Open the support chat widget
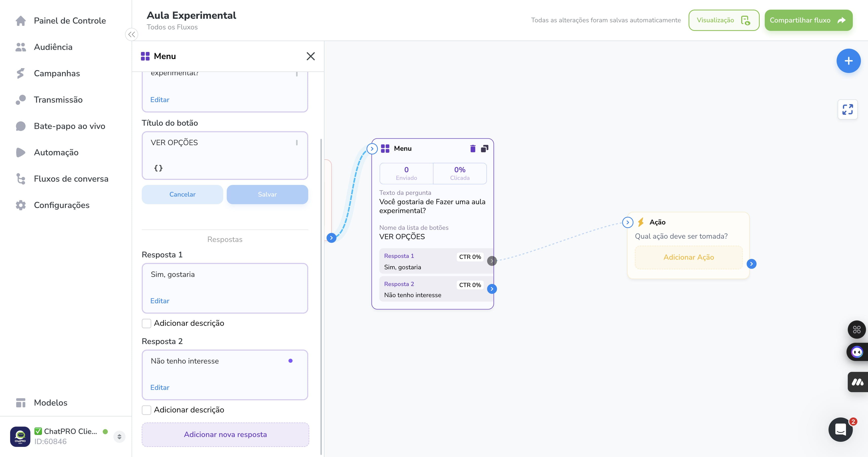868x457 pixels. (x=840, y=429)
